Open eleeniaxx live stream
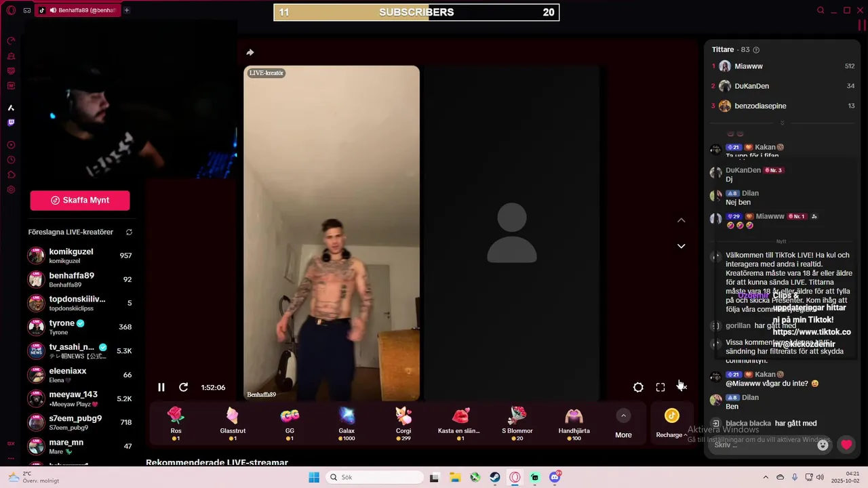Viewport: 868px width, 488px height. click(x=80, y=375)
